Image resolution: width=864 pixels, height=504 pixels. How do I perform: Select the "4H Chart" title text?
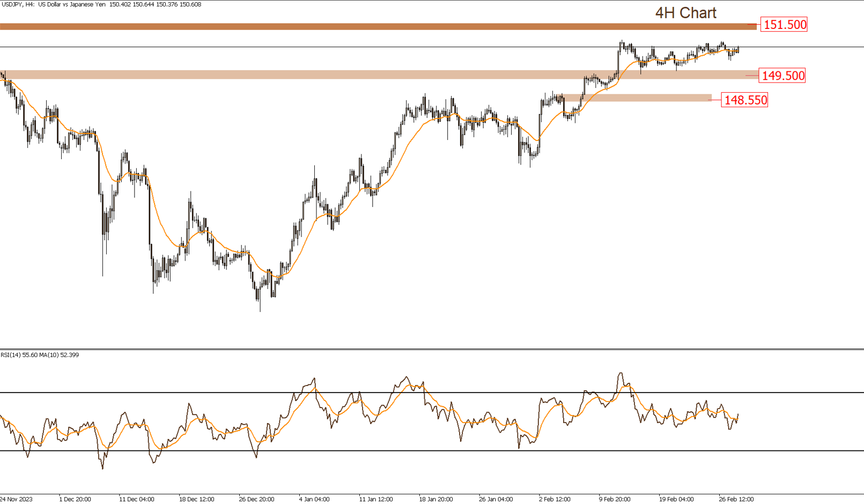click(685, 13)
